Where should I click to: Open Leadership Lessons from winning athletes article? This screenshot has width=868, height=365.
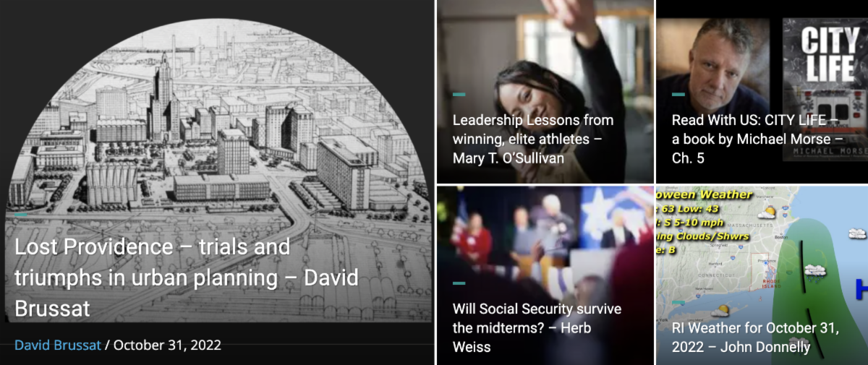pos(533,139)
